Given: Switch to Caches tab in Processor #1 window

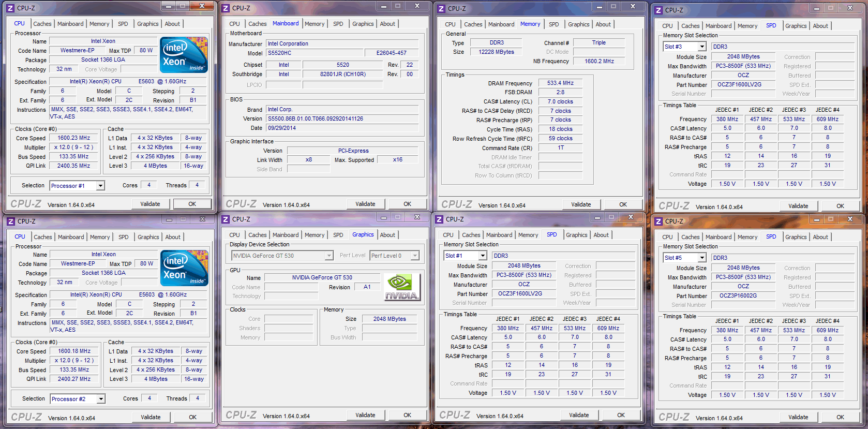Looking at the screenshot, I should (42, 24).
